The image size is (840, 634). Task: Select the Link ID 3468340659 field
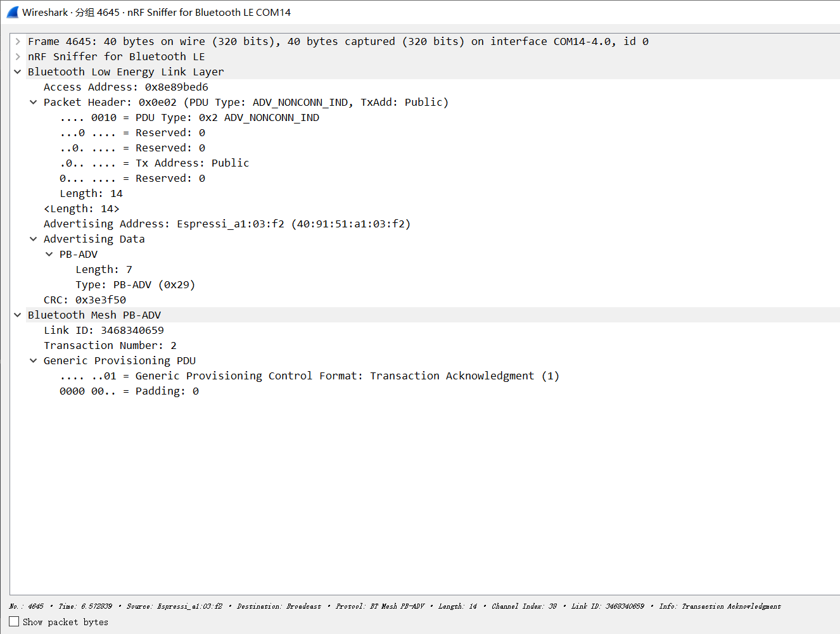coord(103,330)
